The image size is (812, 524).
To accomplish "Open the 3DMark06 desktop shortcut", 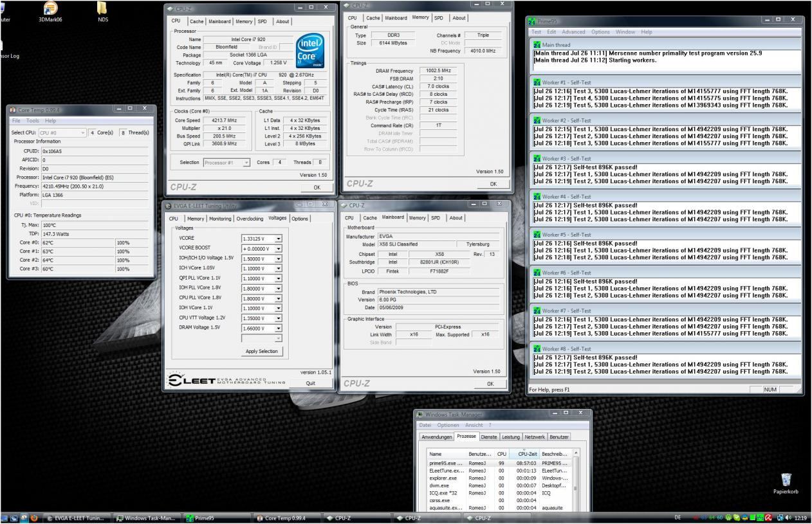I will pyautogui.click(x=50, y=12).
